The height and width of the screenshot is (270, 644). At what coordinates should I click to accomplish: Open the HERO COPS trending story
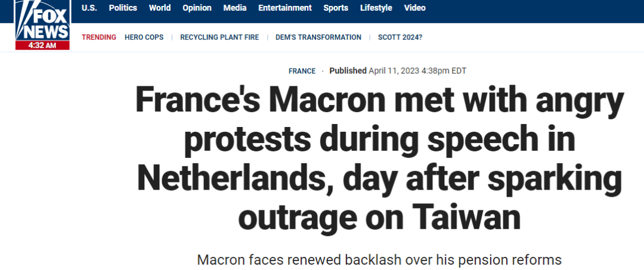[144, 37]
